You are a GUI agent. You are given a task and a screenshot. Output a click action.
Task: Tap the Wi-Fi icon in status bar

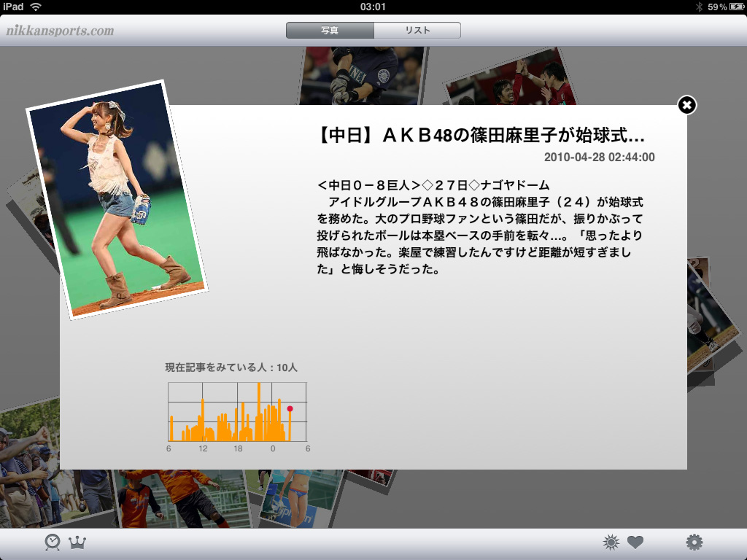[x=35, y=7]
